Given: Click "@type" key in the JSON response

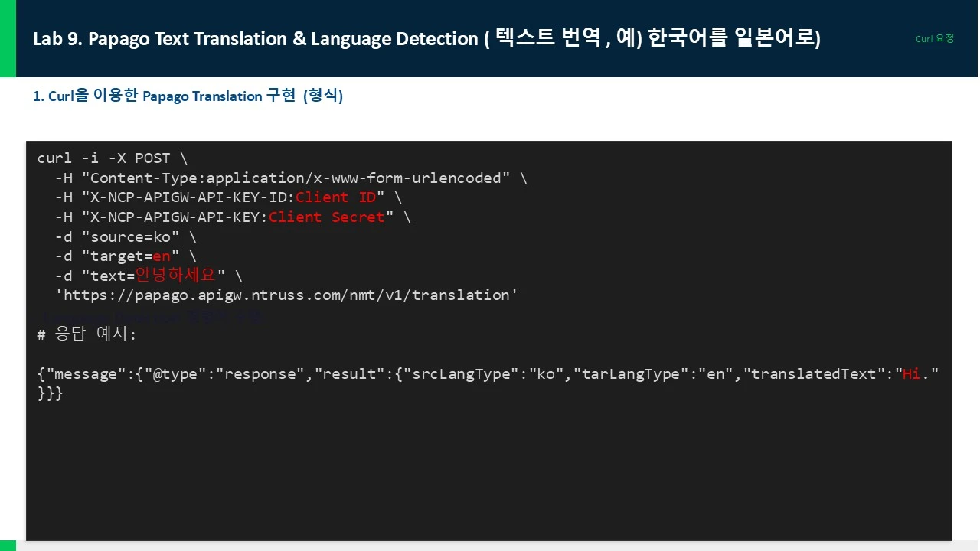Looking at the screenshot, I should click(x=175, y=374).
